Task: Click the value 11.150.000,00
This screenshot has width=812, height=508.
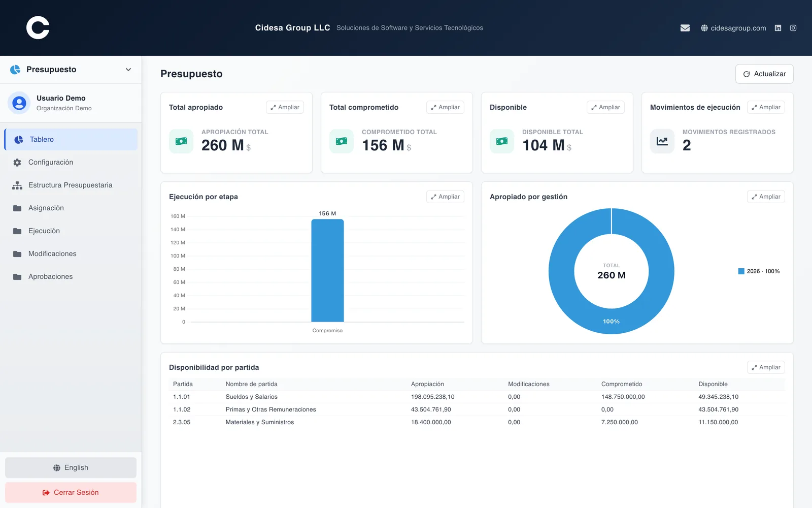Action: click(718, 422)
